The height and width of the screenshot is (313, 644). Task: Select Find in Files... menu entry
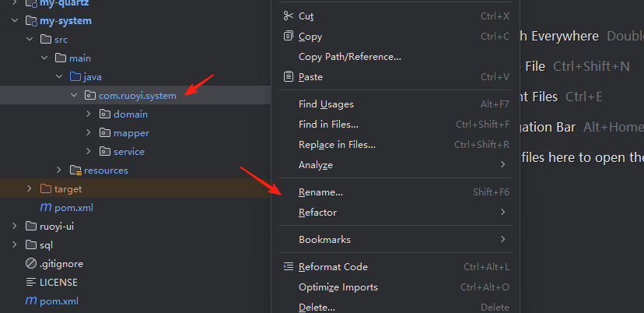coord(328,124)
